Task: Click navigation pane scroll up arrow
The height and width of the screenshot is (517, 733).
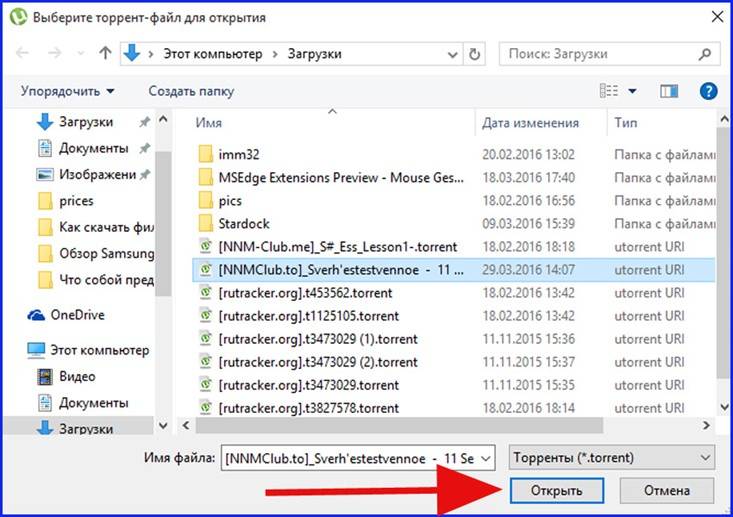Action: 163,120
